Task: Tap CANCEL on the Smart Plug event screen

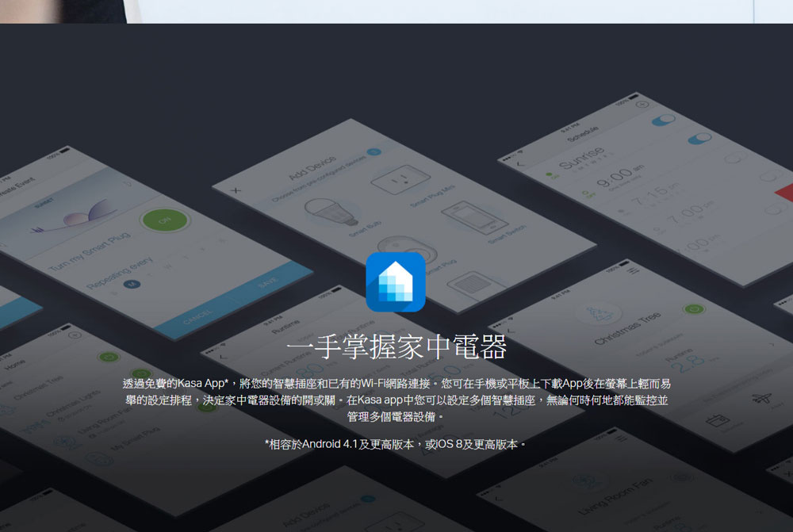Action: pos(197,316)
